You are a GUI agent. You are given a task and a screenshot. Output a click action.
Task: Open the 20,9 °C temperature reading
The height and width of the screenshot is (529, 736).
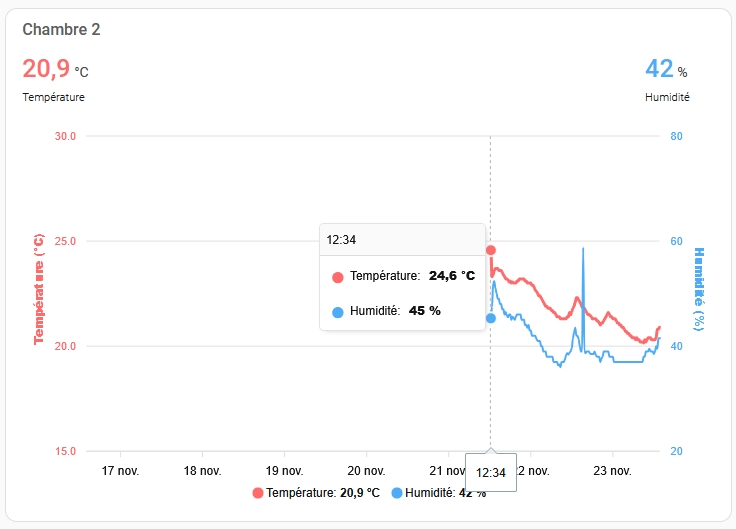tap(55, 69)
